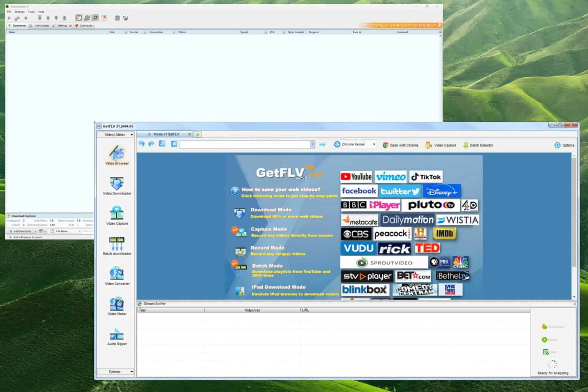Click inside the GetFLV URL address field

point(245,144)
